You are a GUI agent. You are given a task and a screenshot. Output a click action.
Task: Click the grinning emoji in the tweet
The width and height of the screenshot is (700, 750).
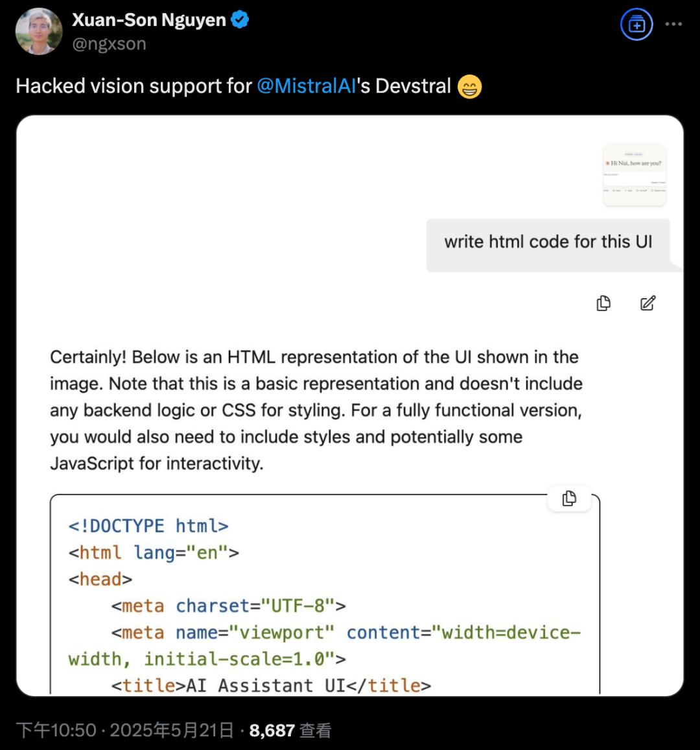click(x=469, y=87)
